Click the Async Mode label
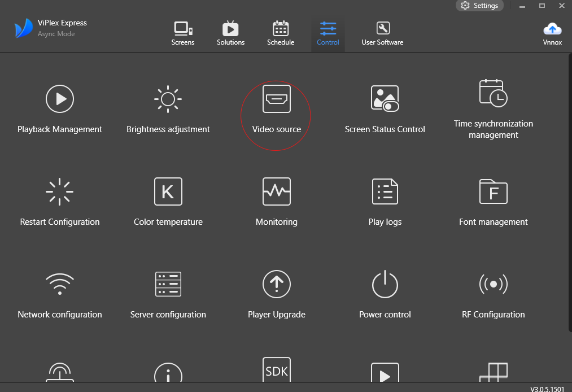The image size is (572, 392). pos(56,34)
